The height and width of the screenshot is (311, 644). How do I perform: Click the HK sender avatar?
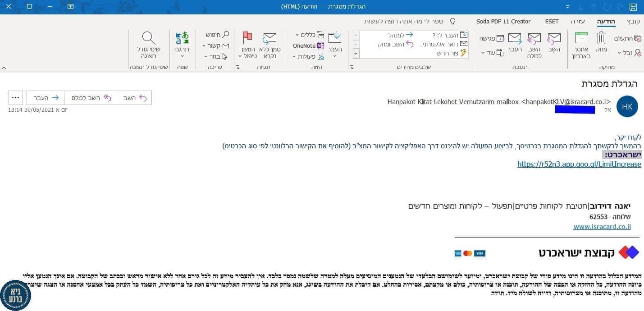(x=627, y=106)
